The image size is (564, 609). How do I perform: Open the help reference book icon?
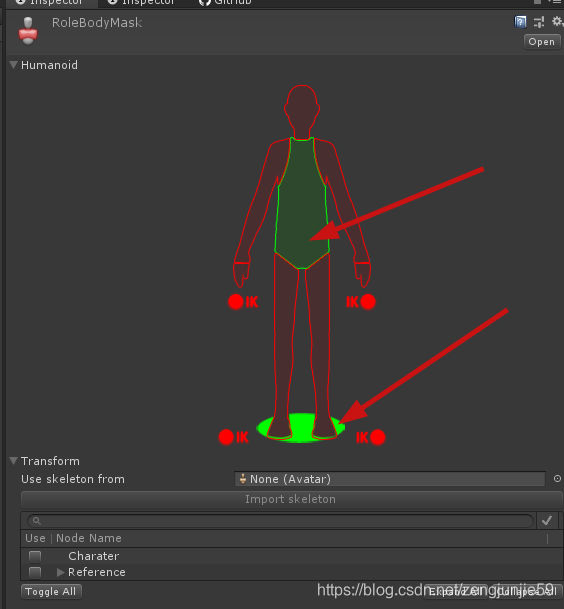point(520,22)
